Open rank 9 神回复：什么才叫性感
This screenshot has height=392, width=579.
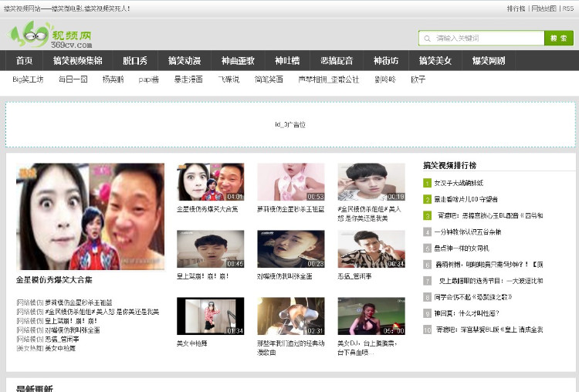coord(466,313)
